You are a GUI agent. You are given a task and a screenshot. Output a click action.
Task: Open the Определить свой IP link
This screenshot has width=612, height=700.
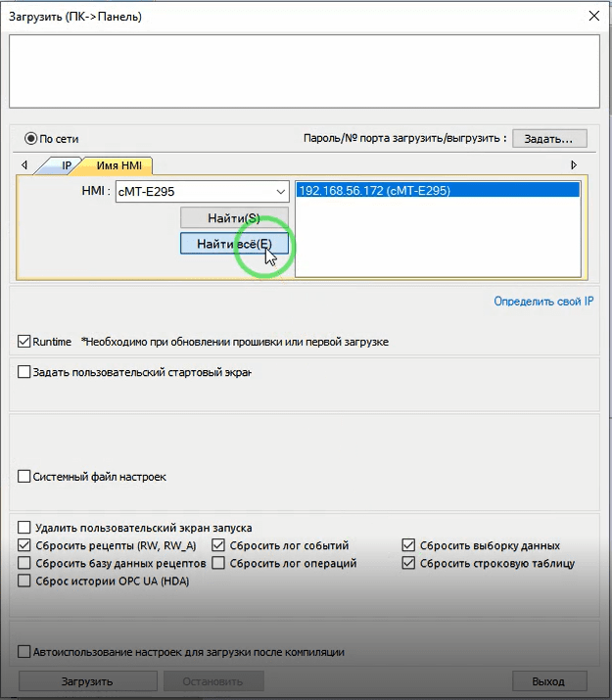tap(543, 302)
